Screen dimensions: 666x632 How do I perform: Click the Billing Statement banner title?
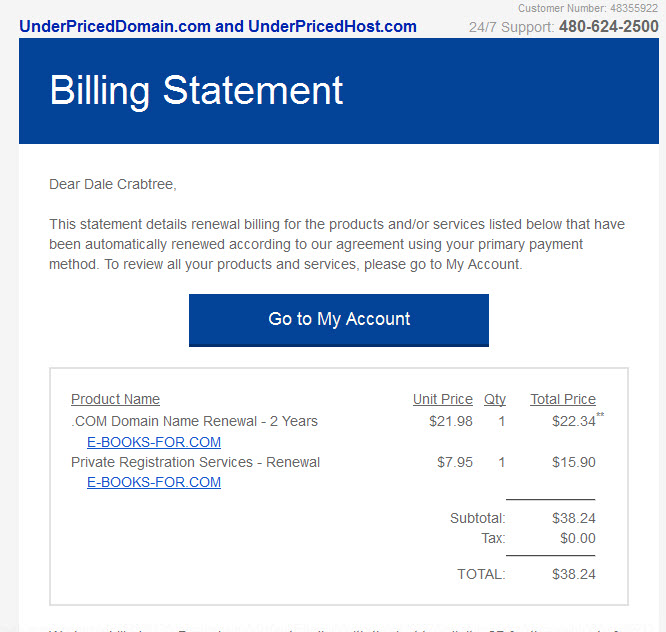pos(196,90)
